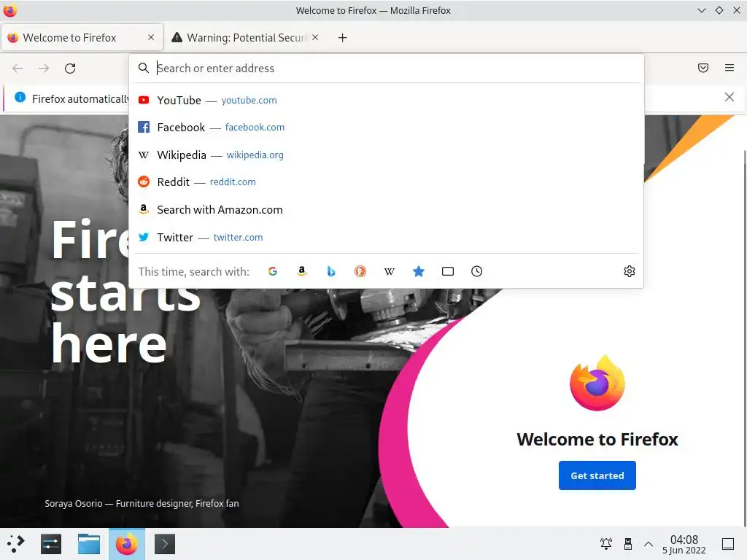
Task: Select the YouTube suggestion
Action: pyautogui.click(x=386, y=100)
